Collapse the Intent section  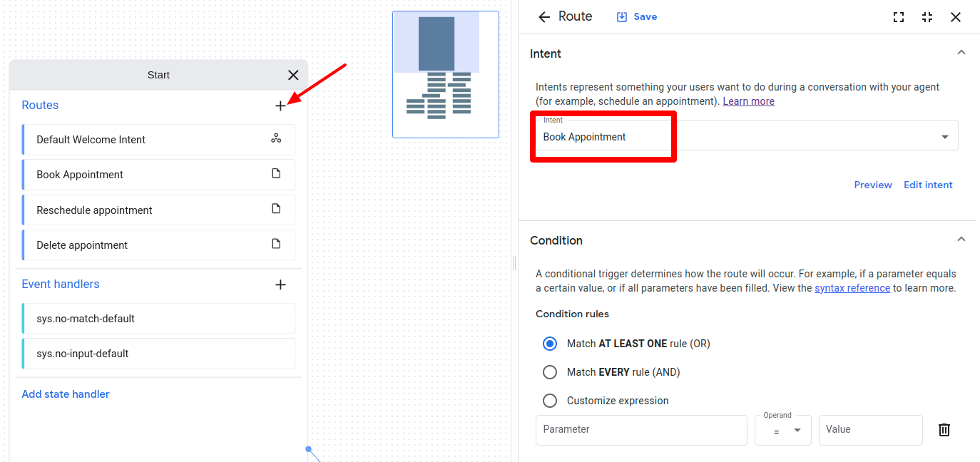point(961,53)
